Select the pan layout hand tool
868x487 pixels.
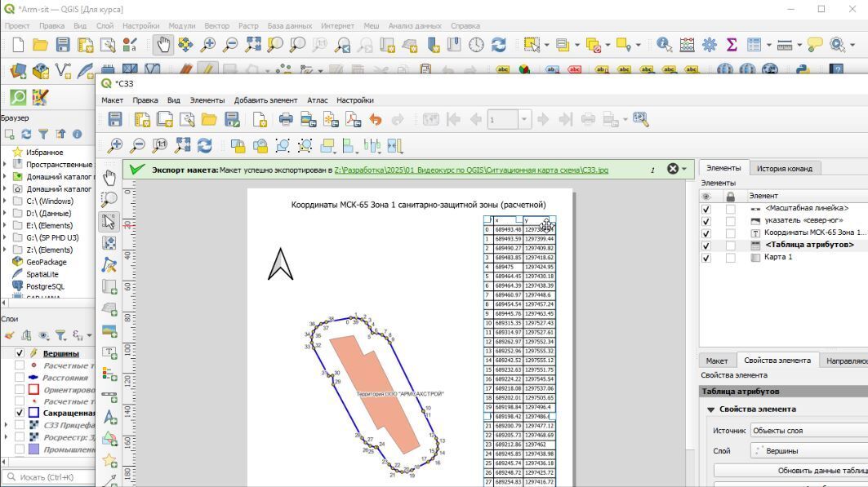tap(109, 177)
